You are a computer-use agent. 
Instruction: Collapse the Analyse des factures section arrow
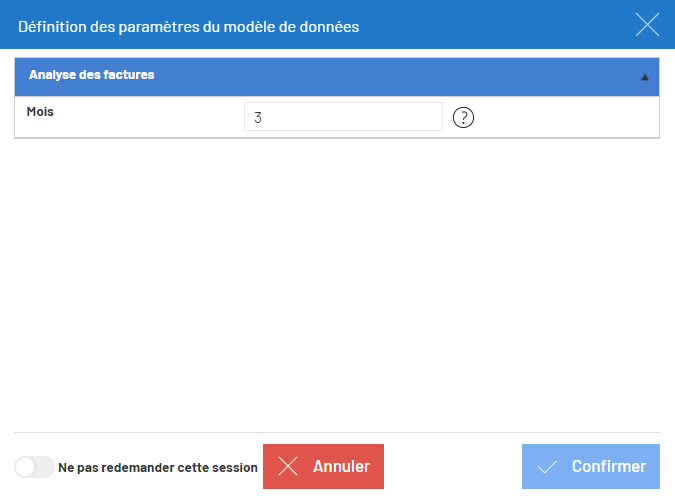pyautogui.click(x=644, y=77)
